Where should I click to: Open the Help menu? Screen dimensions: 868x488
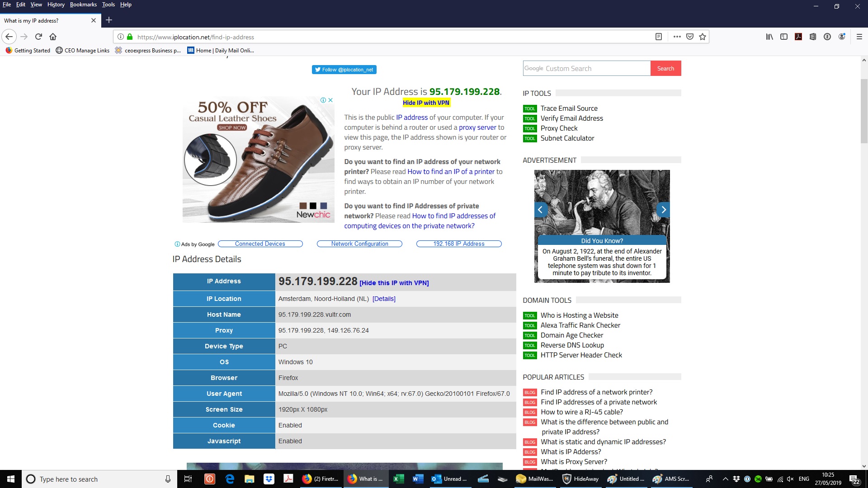coord(126,5)
